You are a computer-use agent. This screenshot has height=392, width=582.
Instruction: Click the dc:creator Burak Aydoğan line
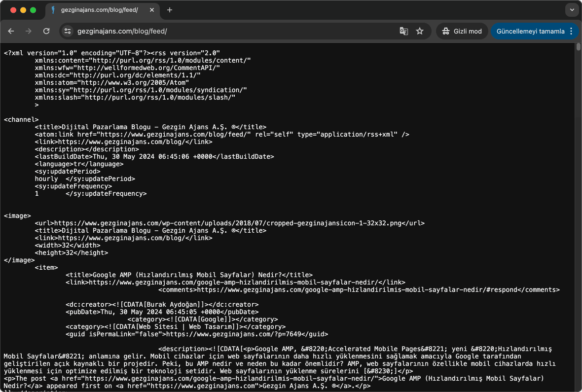[162, 305]
